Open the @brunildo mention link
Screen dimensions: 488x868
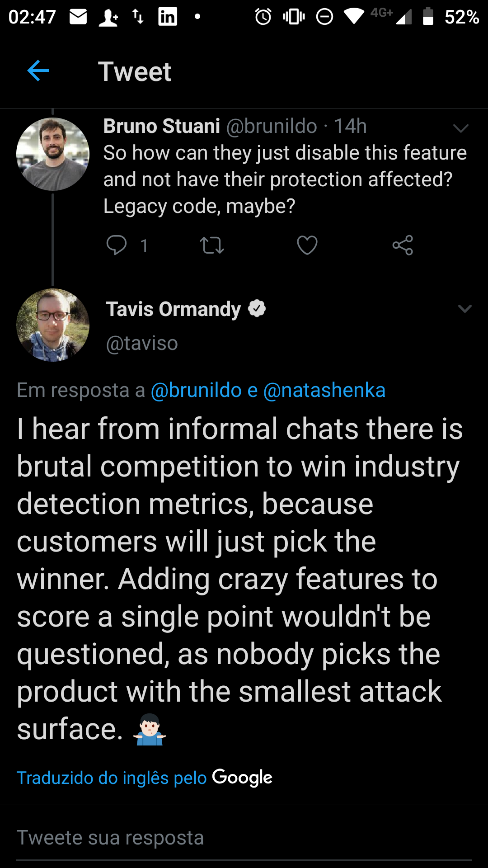click(196, 390)
